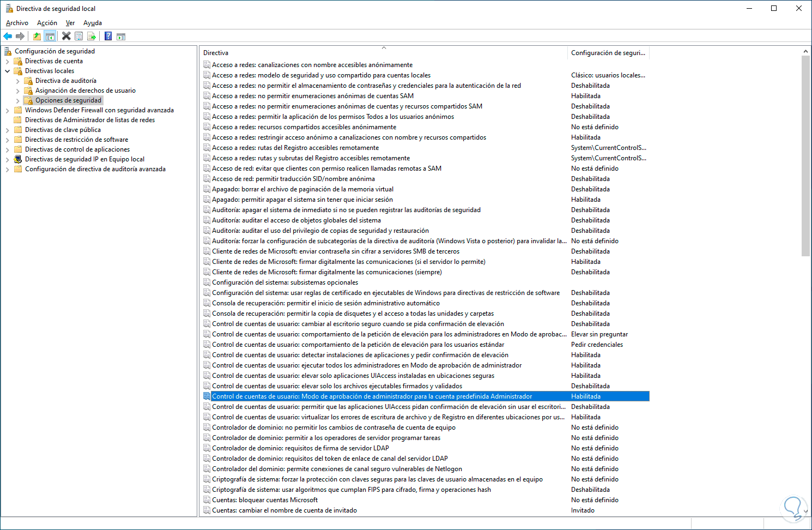Select 'Controlador de dominio: requisitos de firma de servidor LDAP'
The height and width of the screenshot is (530, 812).
point(300,448)
